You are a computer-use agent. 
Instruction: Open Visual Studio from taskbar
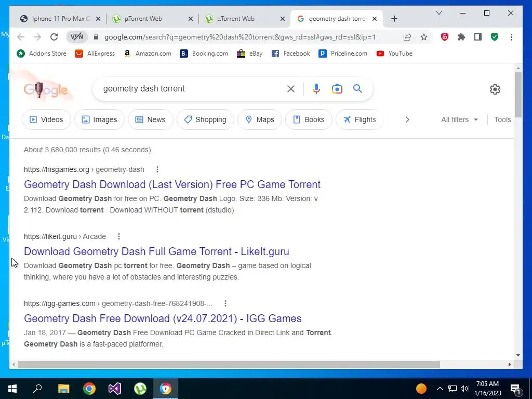(x=115, y=389)
